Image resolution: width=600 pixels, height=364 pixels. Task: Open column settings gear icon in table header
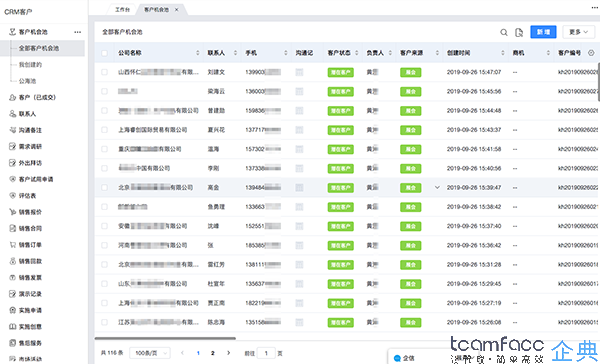coord(591,53)
